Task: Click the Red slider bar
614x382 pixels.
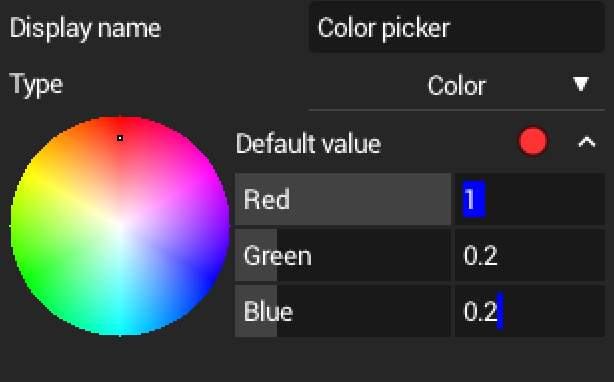Action: click(343, 199)
